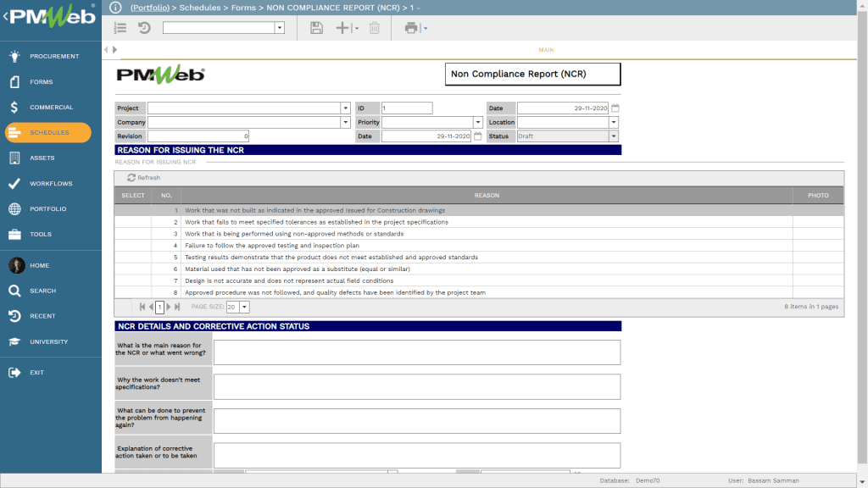This screenshot has width=868, height=488.
Task: Select reason 2 about specified tolerances
Action: 479,222
